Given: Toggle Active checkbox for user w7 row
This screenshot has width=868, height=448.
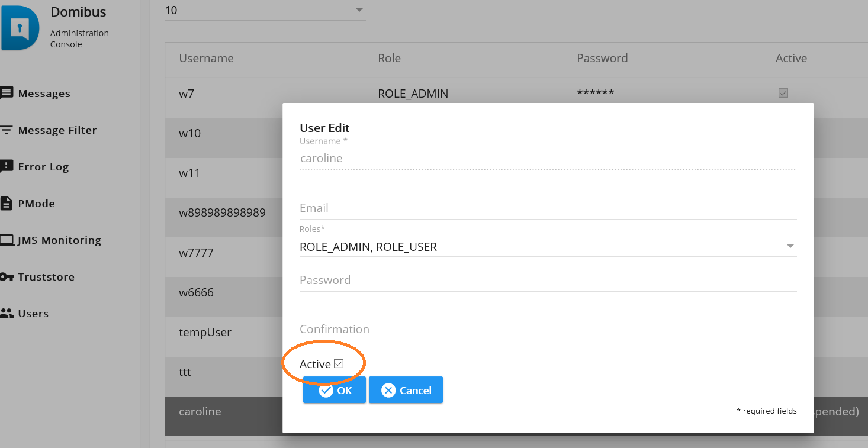Looking at the screenshot, I should (x=783, y=93).
